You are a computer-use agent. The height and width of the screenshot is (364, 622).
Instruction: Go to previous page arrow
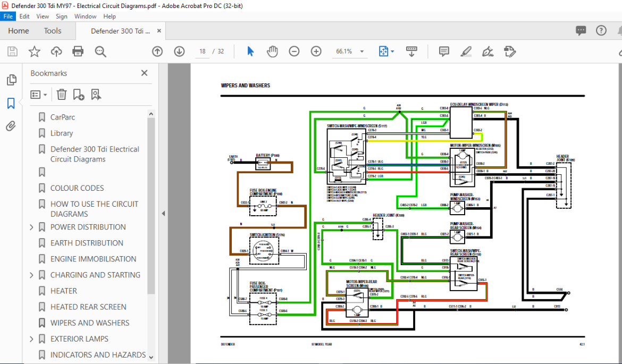point(157,52)
